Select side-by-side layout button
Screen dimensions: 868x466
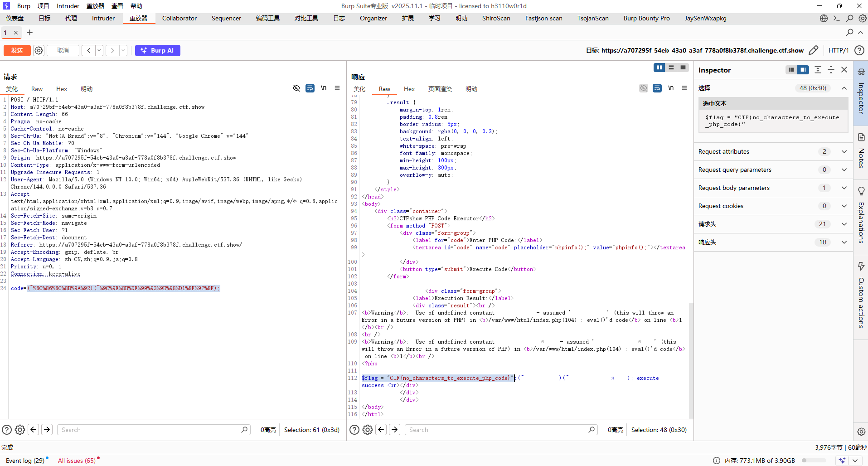659,68
